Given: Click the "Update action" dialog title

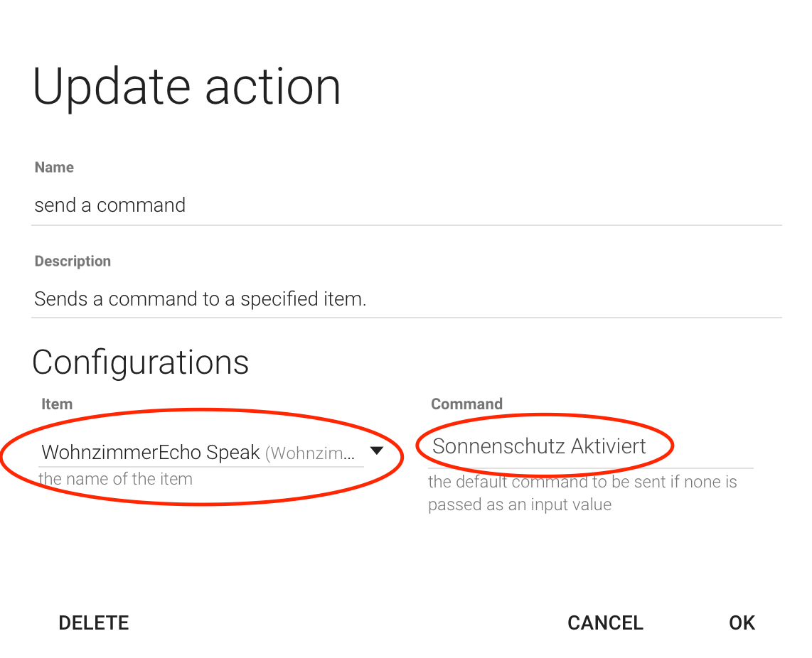Looking at the screenshot, I should 187,87.
